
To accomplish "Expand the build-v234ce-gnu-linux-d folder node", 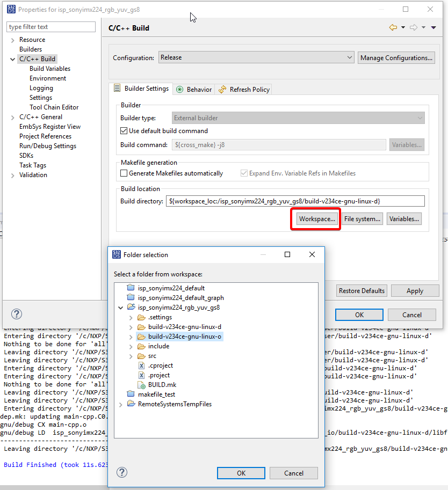I will (131, 327).
